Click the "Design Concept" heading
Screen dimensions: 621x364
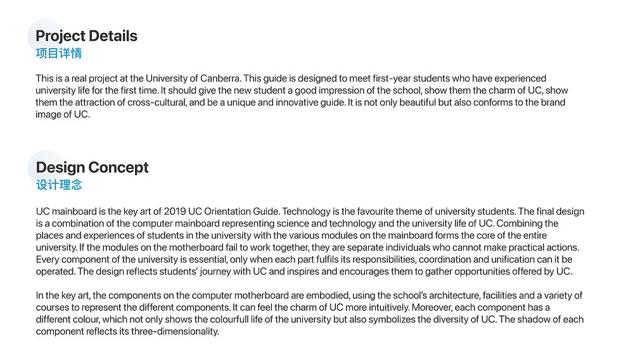pos(93,168)
